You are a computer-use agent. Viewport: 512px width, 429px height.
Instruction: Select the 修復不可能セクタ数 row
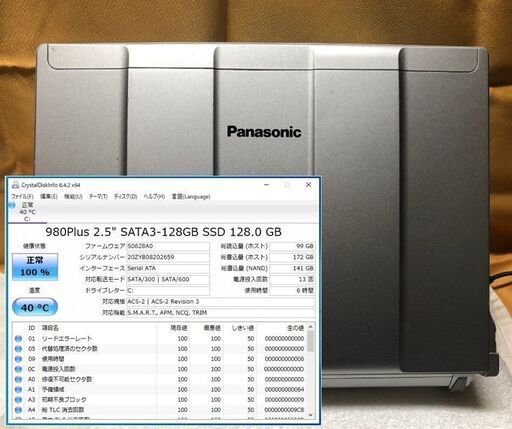pos(159,379)
